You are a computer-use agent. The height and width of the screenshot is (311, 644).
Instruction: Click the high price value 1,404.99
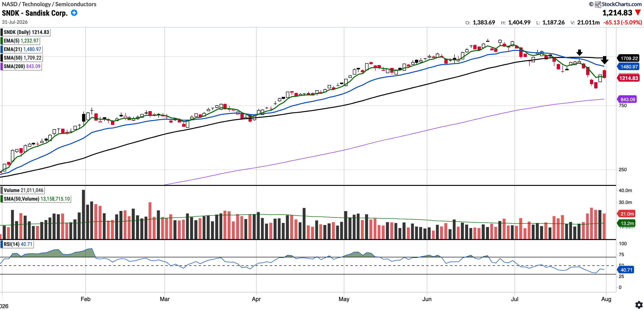pyautogui.click(x=519, y=23)
